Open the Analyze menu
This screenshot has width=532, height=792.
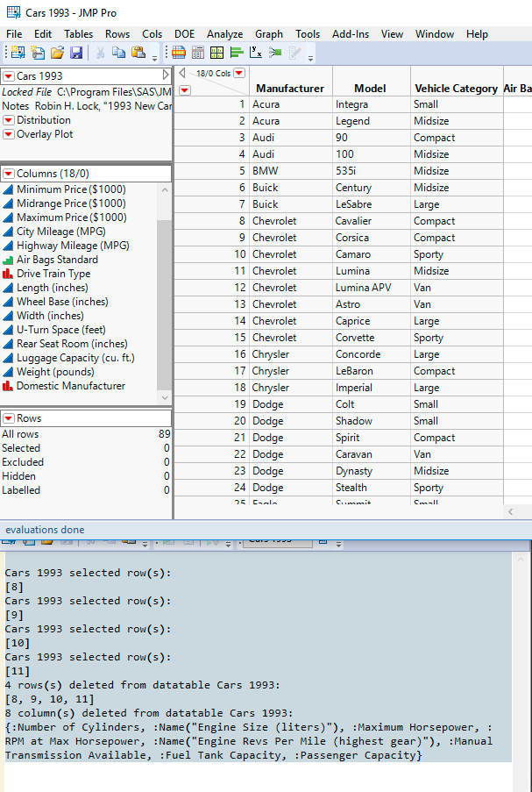(x=224, y=34)
